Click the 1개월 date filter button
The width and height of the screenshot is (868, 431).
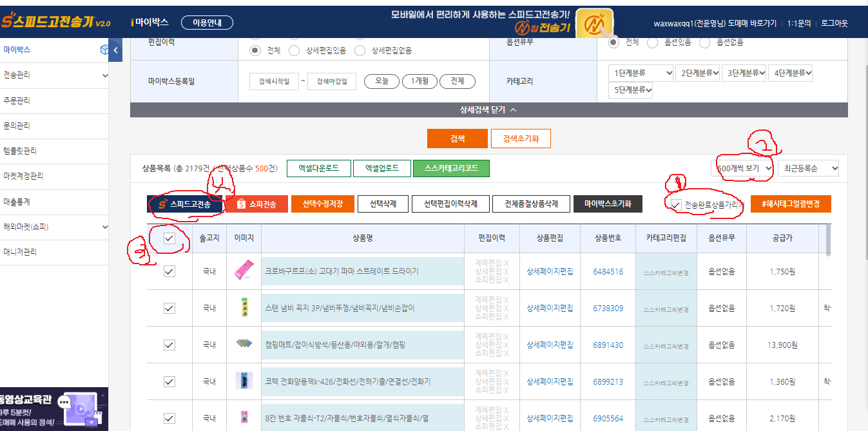[420, 81]
